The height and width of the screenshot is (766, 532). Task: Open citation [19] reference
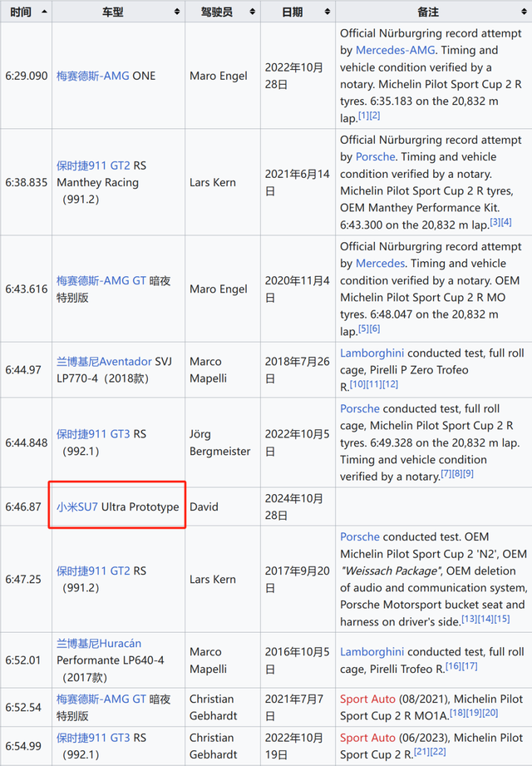point(474,714)
